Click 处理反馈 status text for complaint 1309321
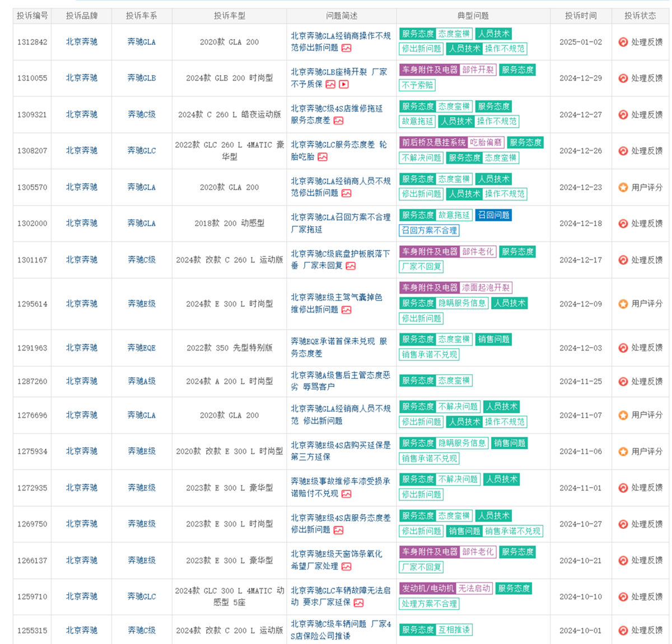 click(x=647, y=115)
